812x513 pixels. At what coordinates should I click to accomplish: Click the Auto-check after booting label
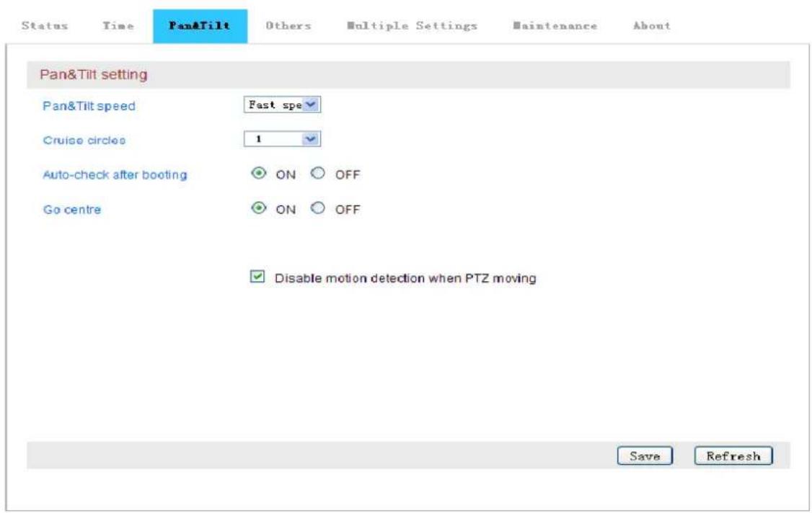click(x=115, y=175)
